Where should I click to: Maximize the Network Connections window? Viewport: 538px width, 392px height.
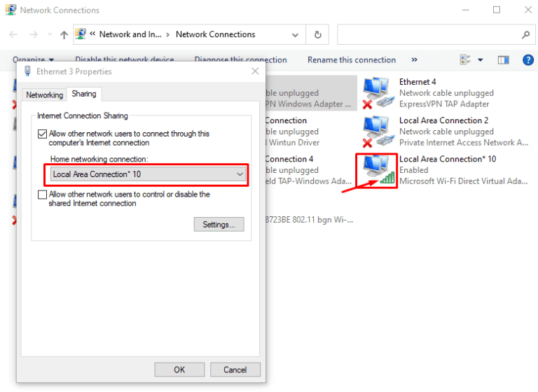(497, 10)
